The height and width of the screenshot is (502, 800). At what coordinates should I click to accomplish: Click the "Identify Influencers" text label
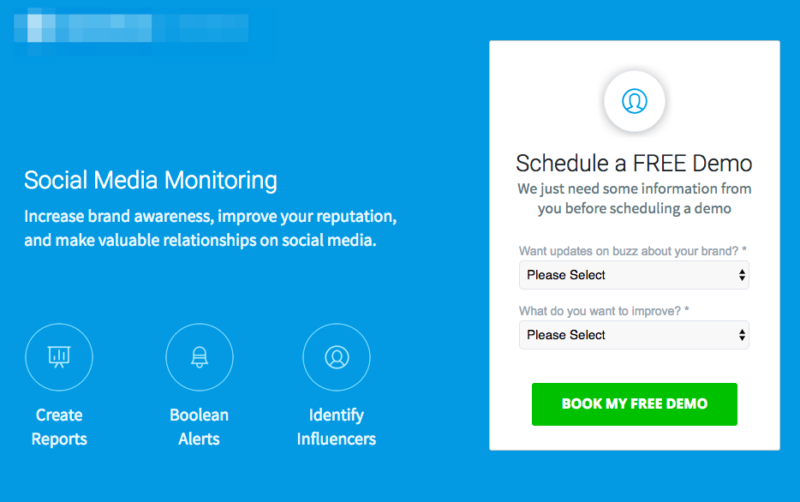pos(336,427)
